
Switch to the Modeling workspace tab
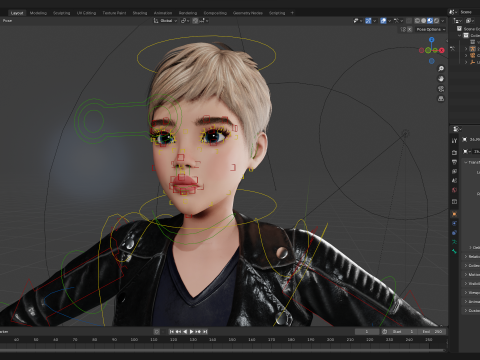[x=38, y=13]
